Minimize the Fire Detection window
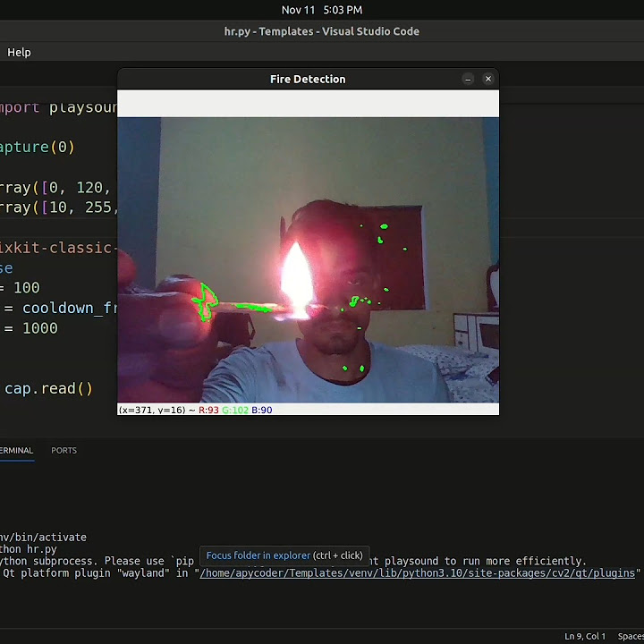644x644 pixels. pos(468,79)
